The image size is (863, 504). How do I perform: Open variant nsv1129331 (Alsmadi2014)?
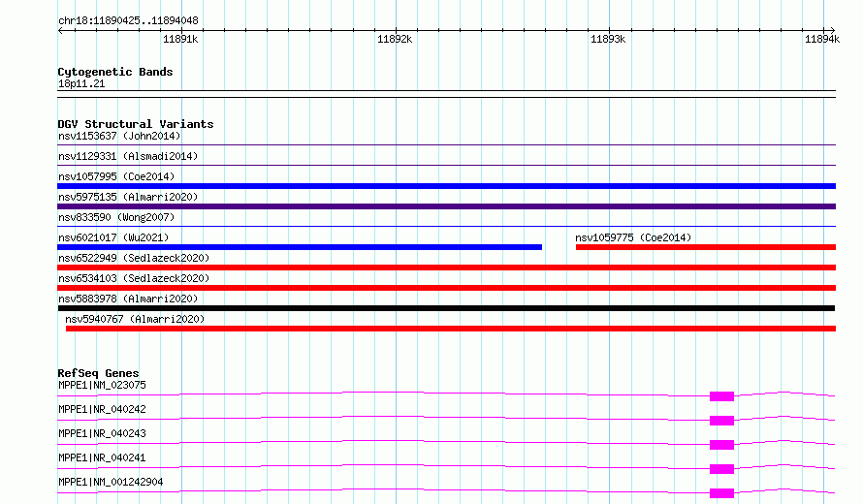click(128, 156)
